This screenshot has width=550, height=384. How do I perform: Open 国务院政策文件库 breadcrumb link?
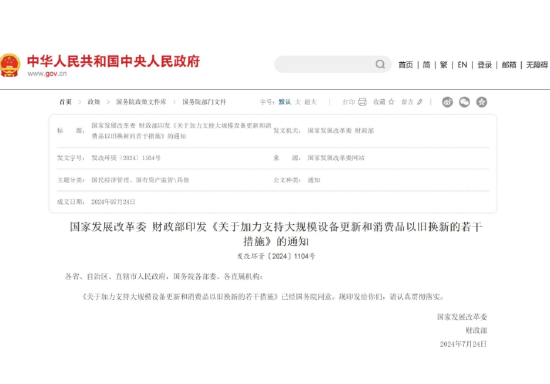click(141, 102)
